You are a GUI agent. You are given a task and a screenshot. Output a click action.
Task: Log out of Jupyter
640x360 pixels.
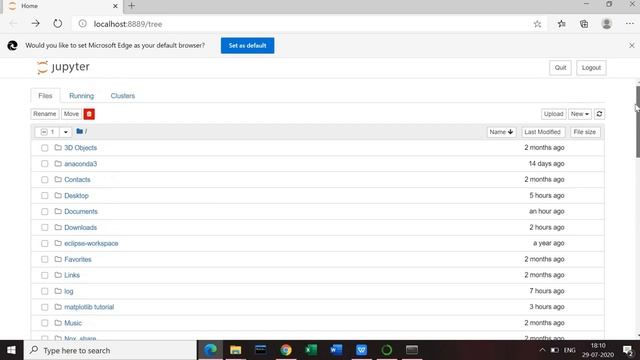(591, 67)
